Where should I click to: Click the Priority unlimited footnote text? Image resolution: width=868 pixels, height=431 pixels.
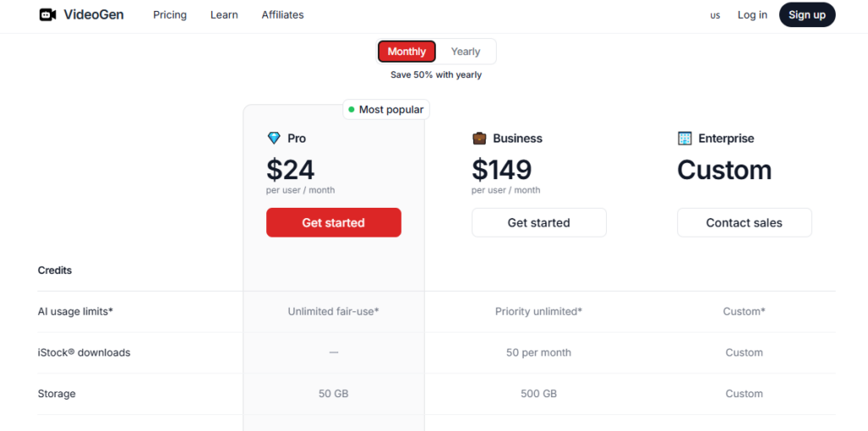pos(538,311)
